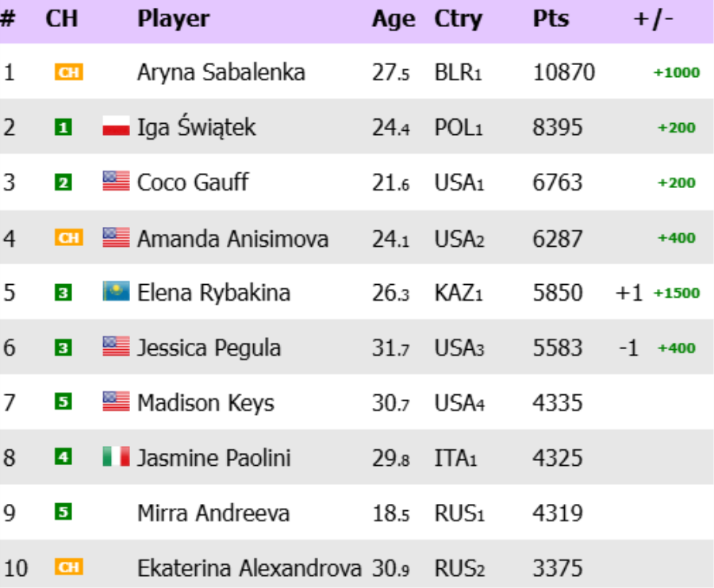
Task: Click USA flag beside Amanda Anisimova
Action: [x=116, y=237]
